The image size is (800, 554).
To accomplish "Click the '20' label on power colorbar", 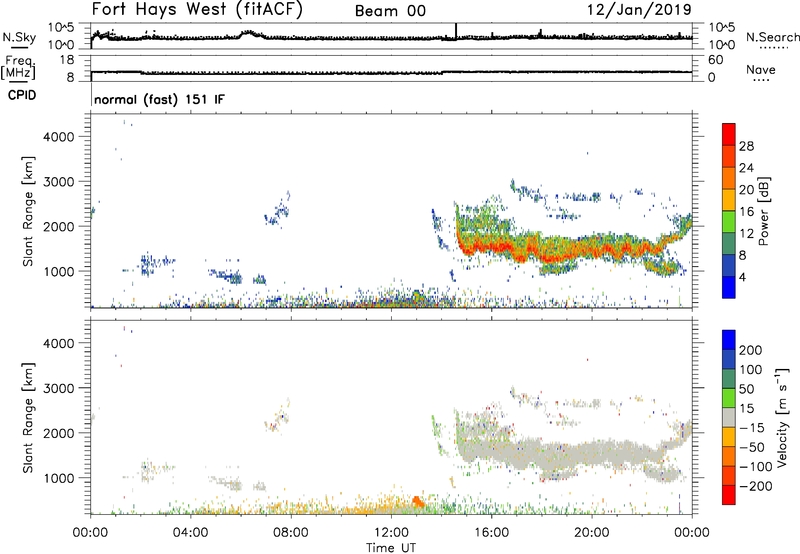I will (x=746, y=190).
